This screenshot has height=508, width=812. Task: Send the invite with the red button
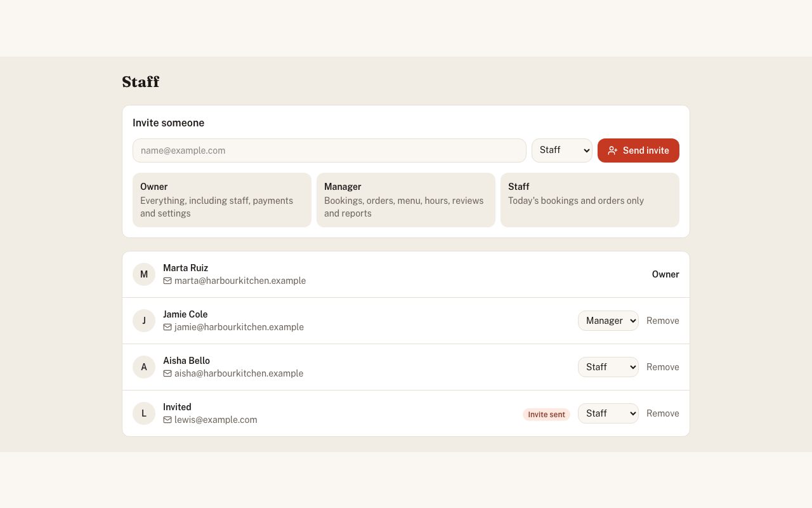(x=638, y=150)
